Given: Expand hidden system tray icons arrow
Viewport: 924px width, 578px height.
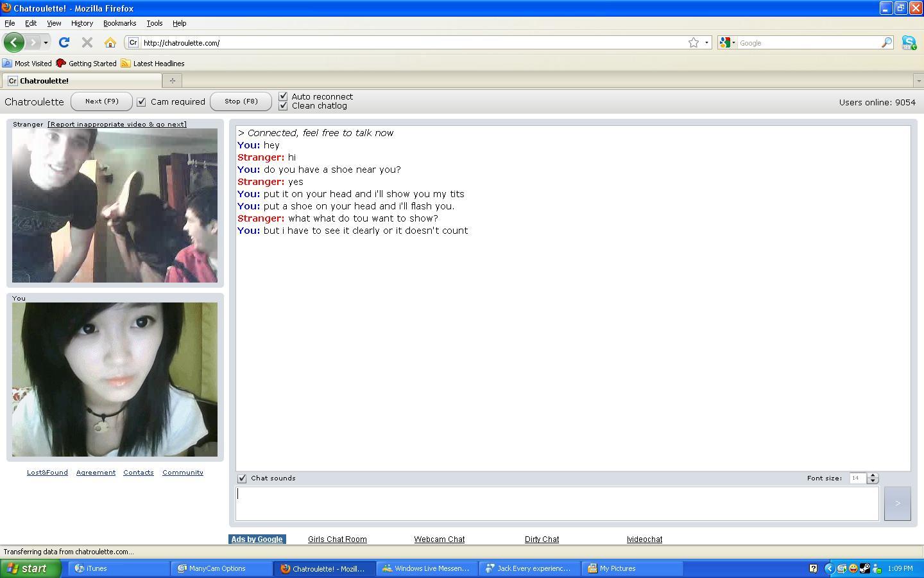Looking at the screenshot, I should coord(829,568).
